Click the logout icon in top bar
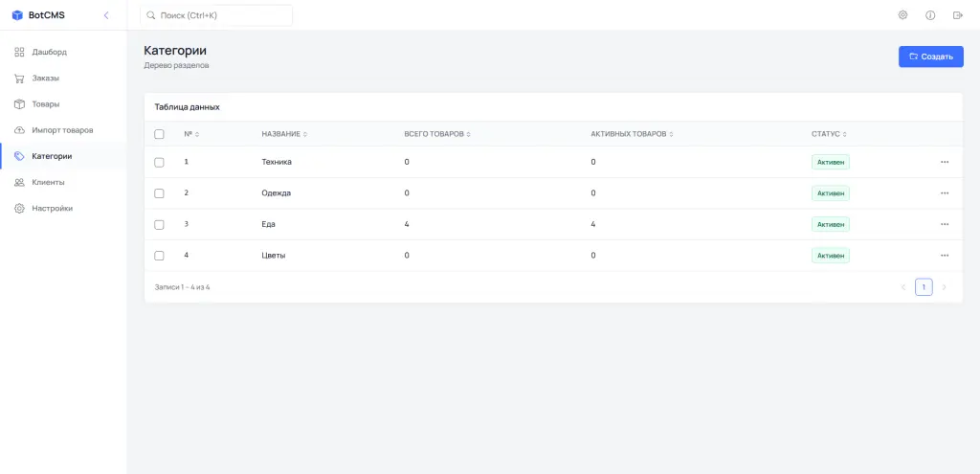 (957, 15)
